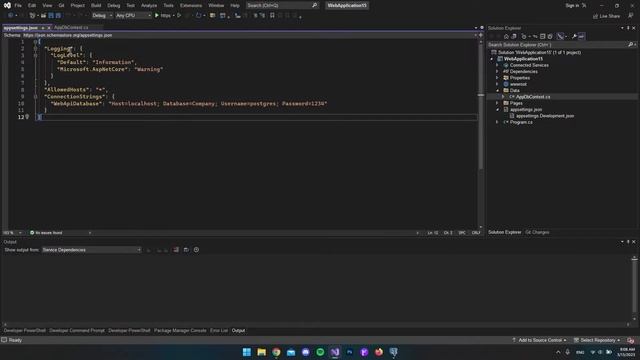Click the notifications icon in status bar
This screenshot has height=360, width=640.
(631, 340)
